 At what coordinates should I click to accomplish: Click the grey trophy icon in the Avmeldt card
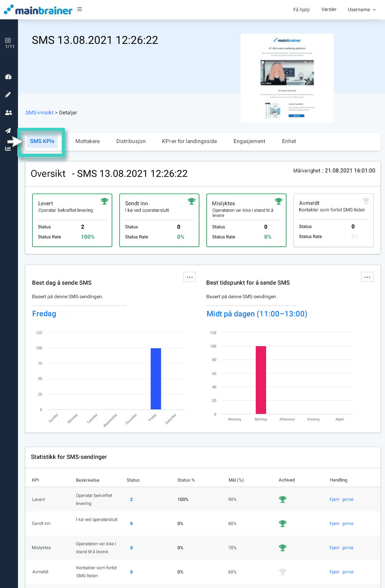(366, 201)
